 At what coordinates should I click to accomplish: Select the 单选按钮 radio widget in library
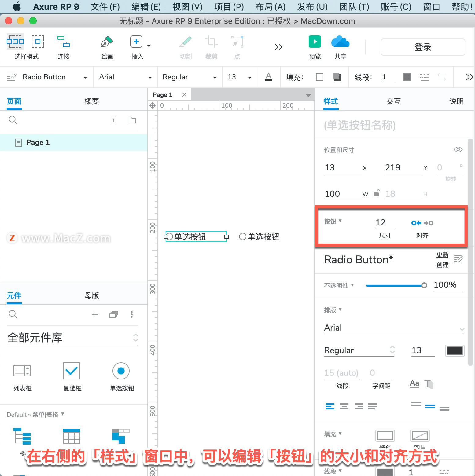coord(122,377)
